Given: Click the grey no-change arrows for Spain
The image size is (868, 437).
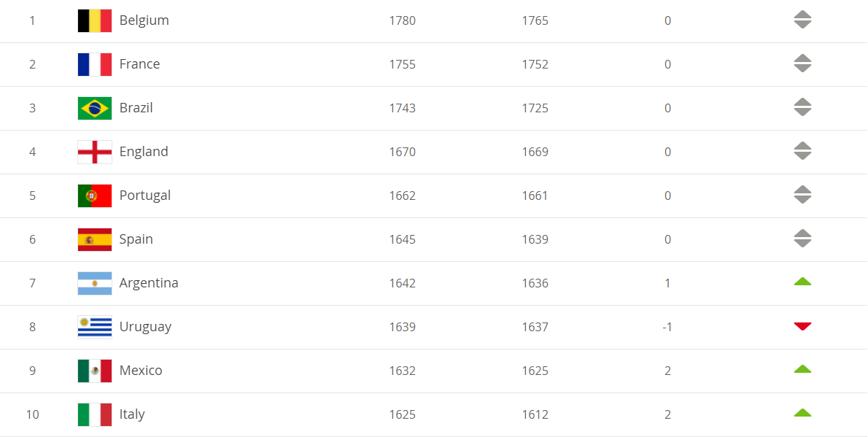Looking at the screenshot, I should tap(802, 239).
